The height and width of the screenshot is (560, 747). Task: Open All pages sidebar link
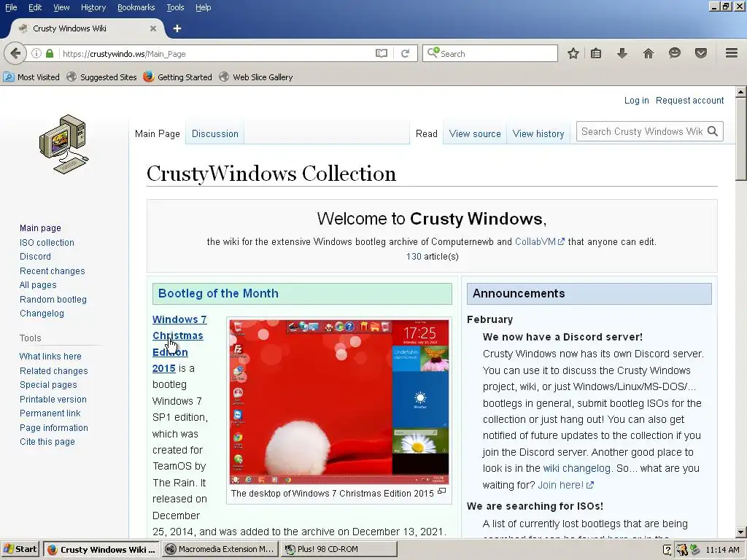pyautogui.click(x=38, y=285)
